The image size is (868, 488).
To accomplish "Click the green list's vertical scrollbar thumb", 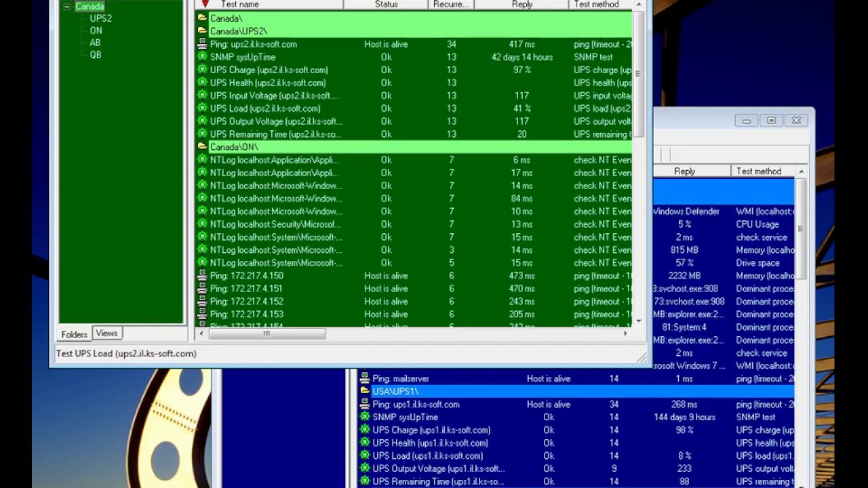I will 639,73.
